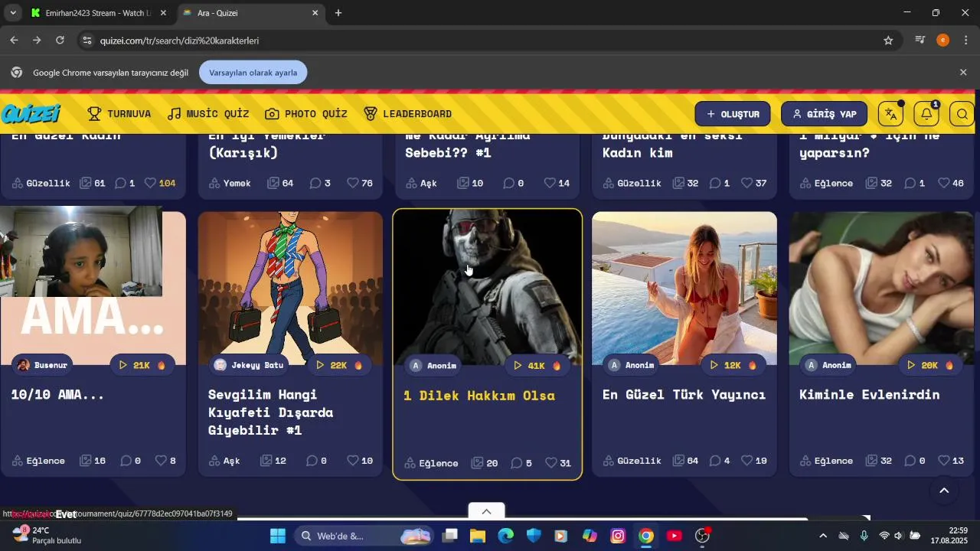
Task: Like the quiz with 104 likes
Action: pos(151,183)
